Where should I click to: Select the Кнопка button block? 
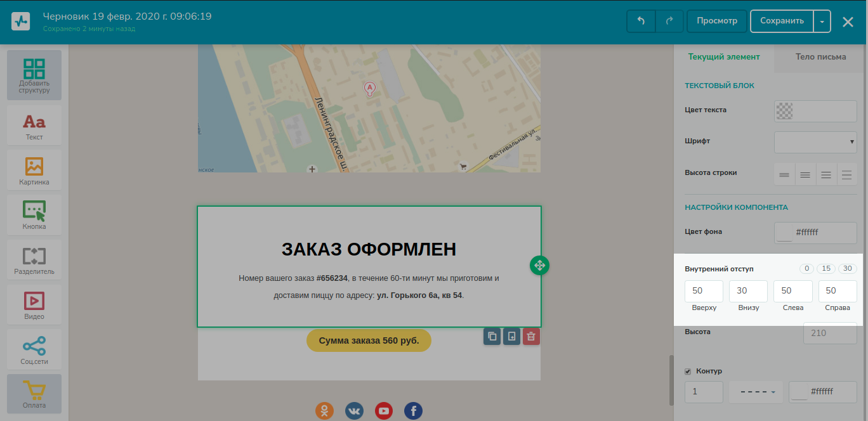[x=34, y=215]
